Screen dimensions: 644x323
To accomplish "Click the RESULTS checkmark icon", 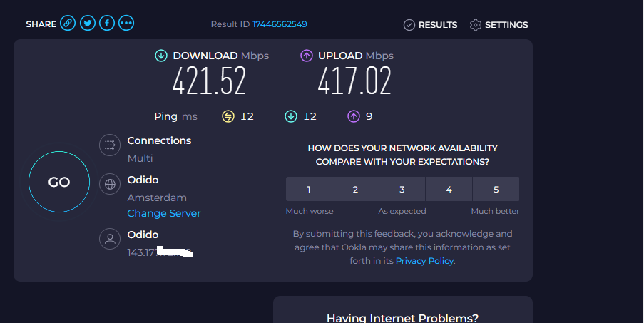I will [409, 25].
